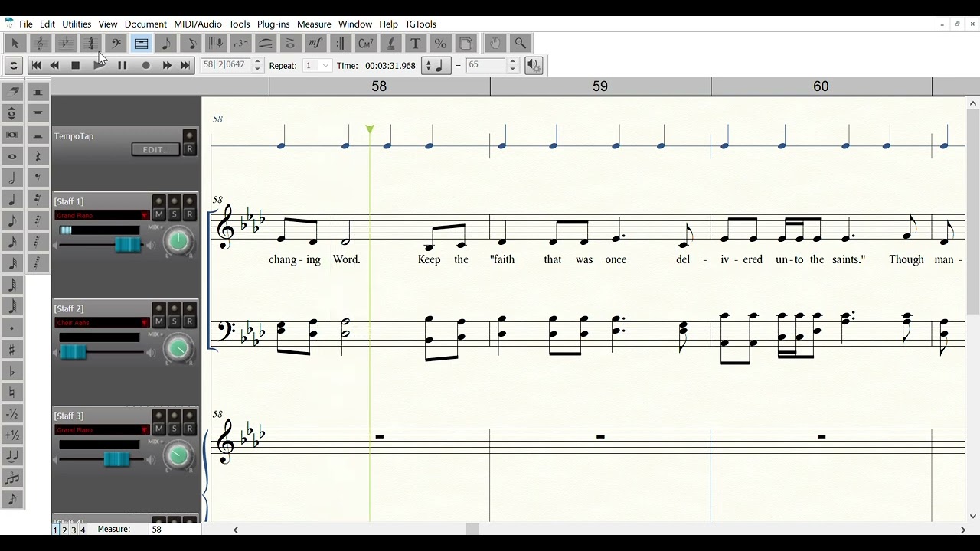Select the Resize percent tool
The image size is (980, 551).
(440, 44)
